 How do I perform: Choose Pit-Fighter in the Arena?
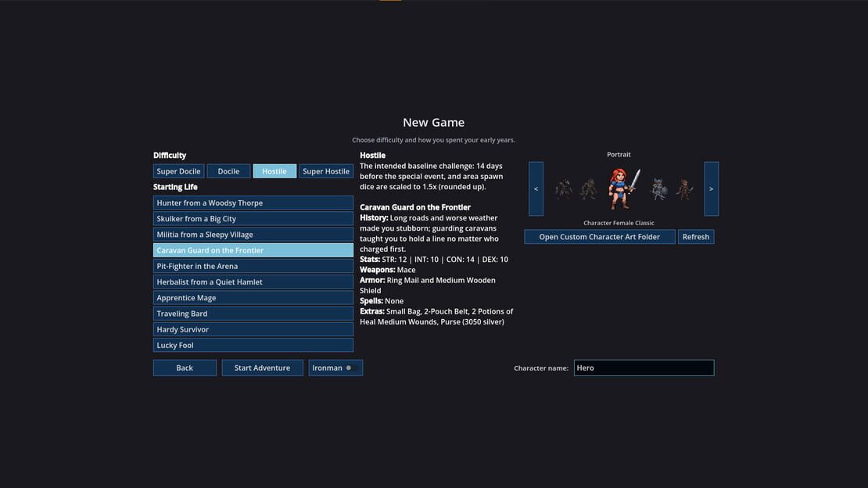click(253, 266)
